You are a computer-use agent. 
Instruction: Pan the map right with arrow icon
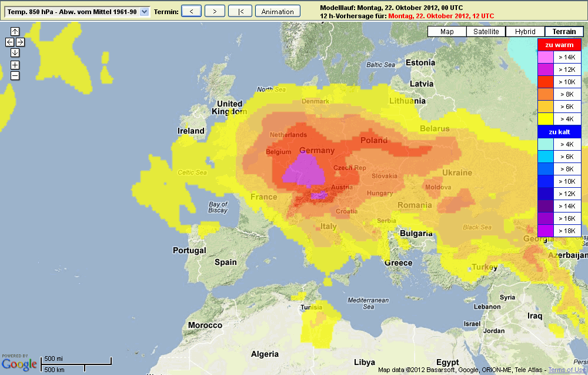20,42
